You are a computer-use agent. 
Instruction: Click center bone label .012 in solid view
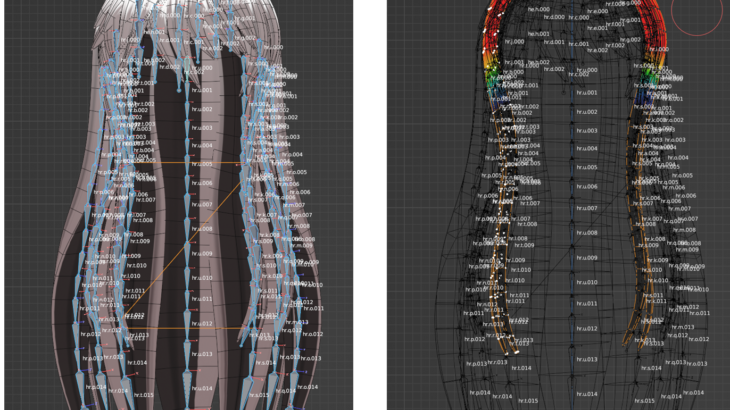coord(202,323)
